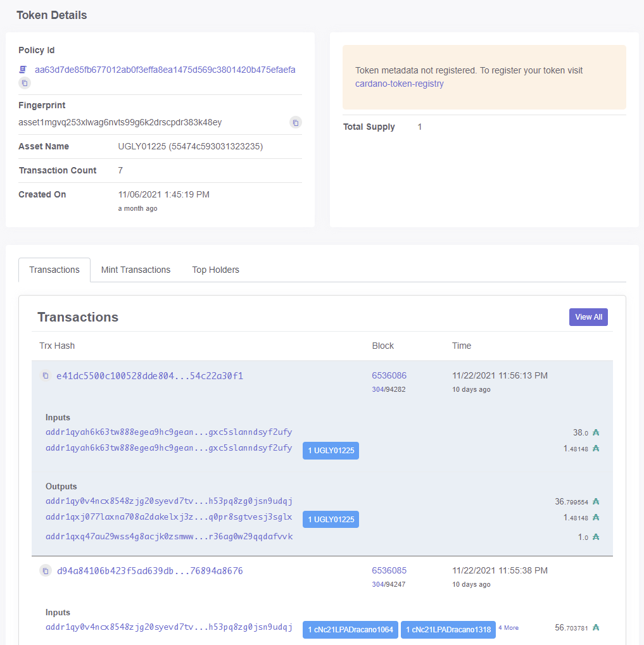
Task: Expand the 1 cNc21LPADracano1064 token badge
Action: click(350, 630)
